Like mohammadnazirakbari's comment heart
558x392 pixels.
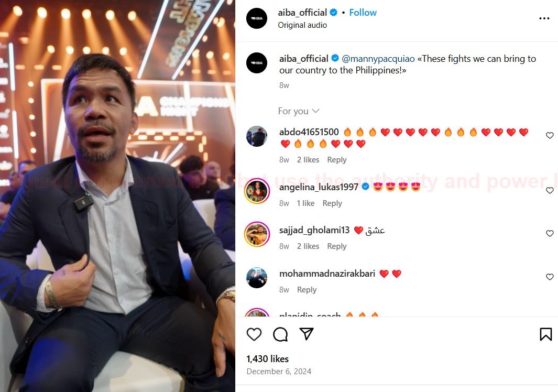coord(550,277)
